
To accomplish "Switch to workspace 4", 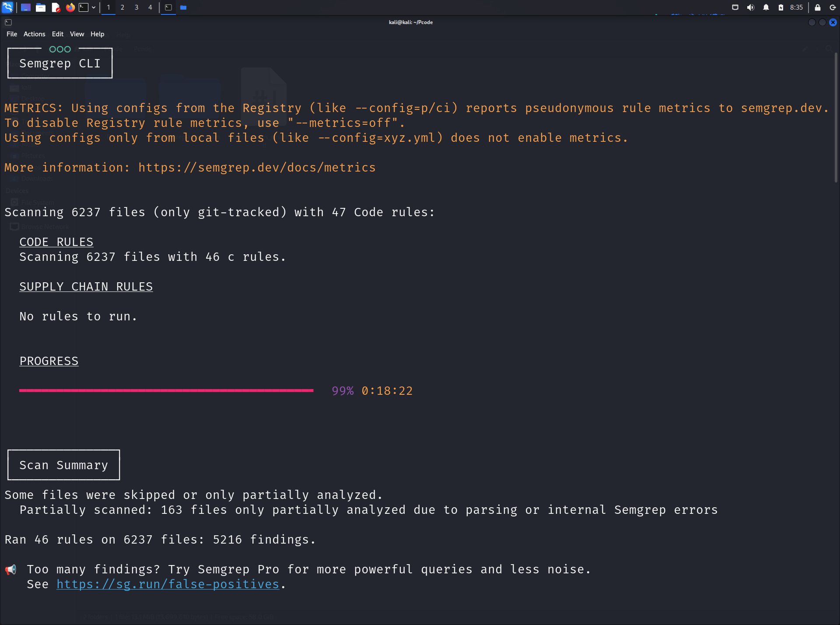I will [150, 7].
